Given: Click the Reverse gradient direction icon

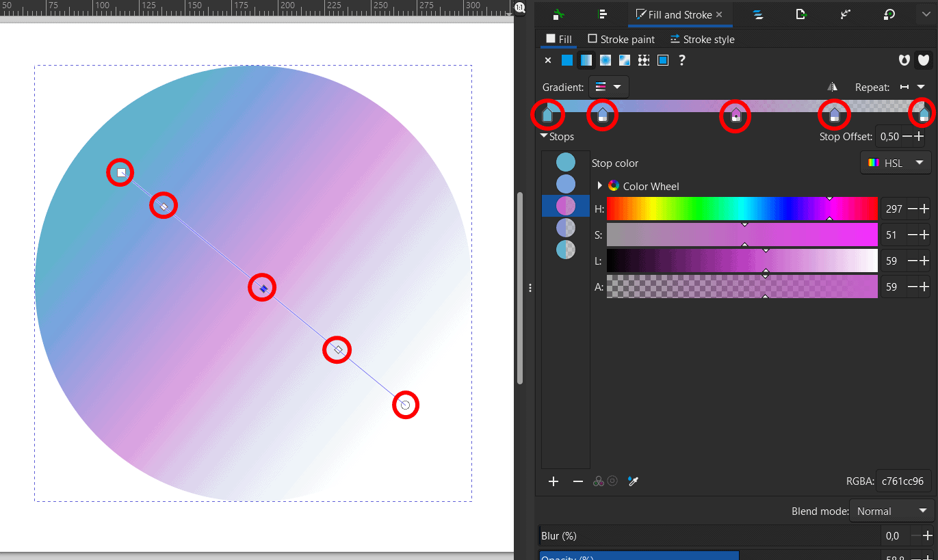Looking at the screenshot, I should [x=832, y=87].
